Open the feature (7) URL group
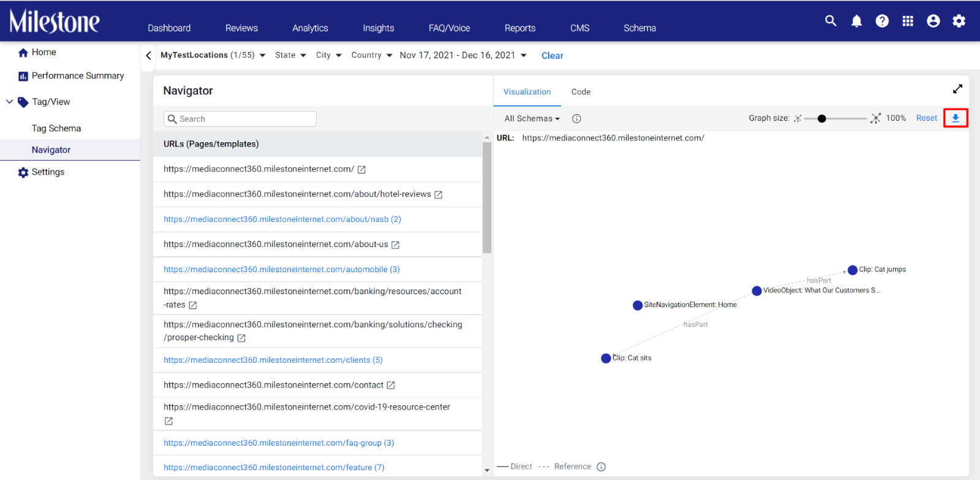This screenshot has width=980, height=480. point(274,468)
